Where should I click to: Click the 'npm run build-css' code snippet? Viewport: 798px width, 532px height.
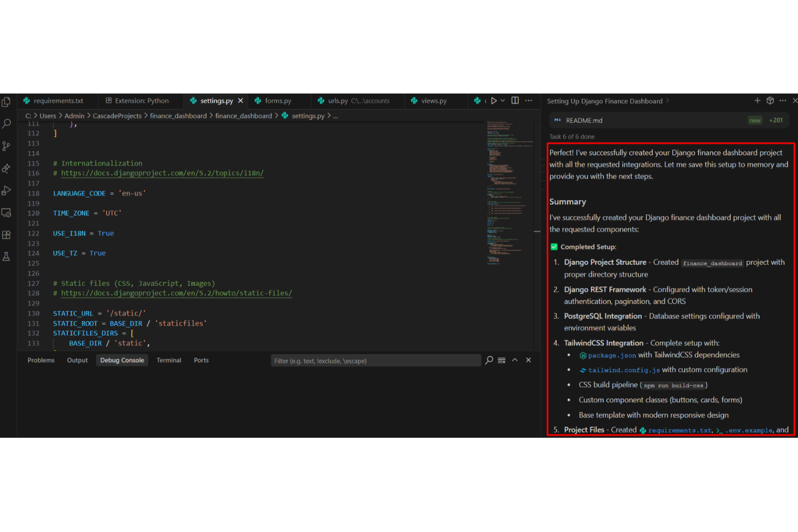[x=673, y=385]
